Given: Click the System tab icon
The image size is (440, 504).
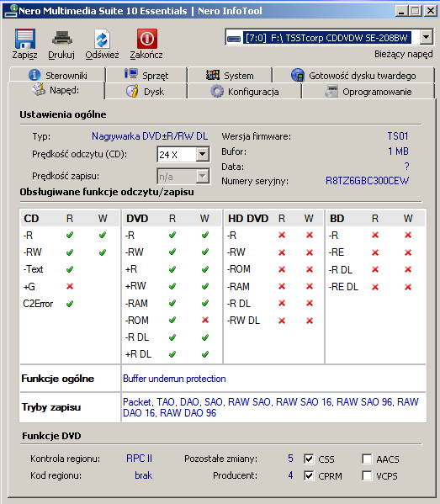Looking at the screenshot, I should [213, 75].
